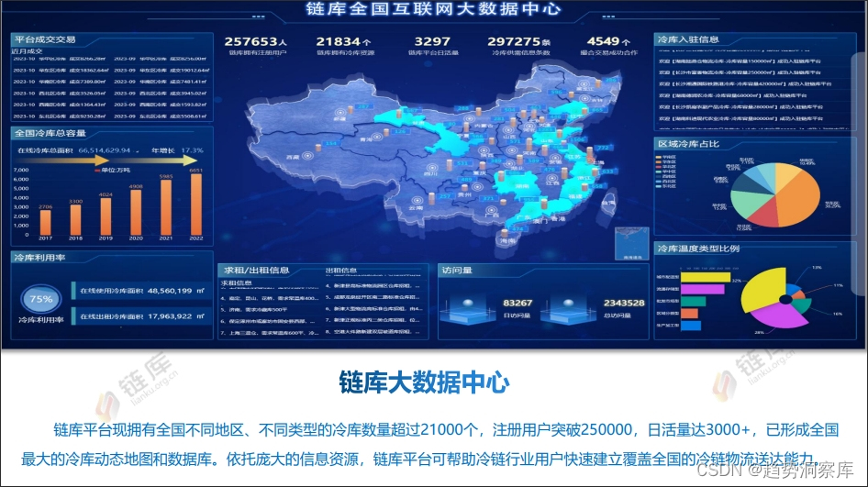Click the 全国冷库总容量 panel header
Viewport: 868px width, 487px height.
pos(50,133)
